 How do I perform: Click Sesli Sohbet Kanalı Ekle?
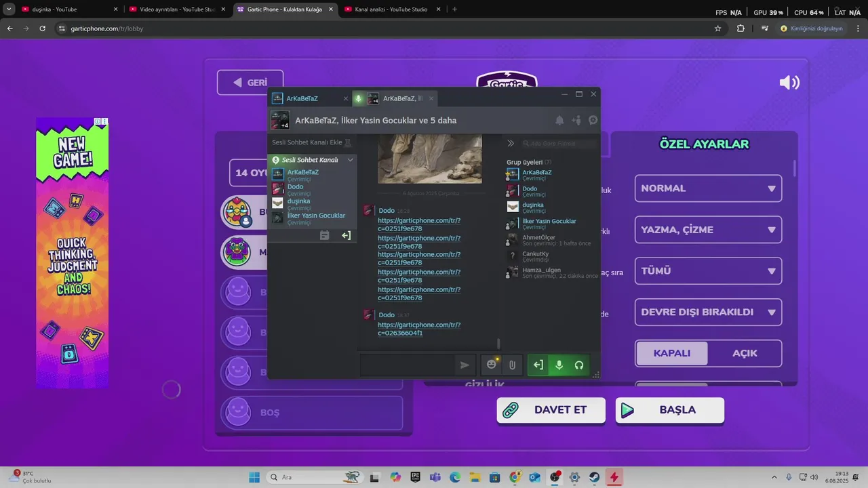pyautogui.click(x=312, y=142)
